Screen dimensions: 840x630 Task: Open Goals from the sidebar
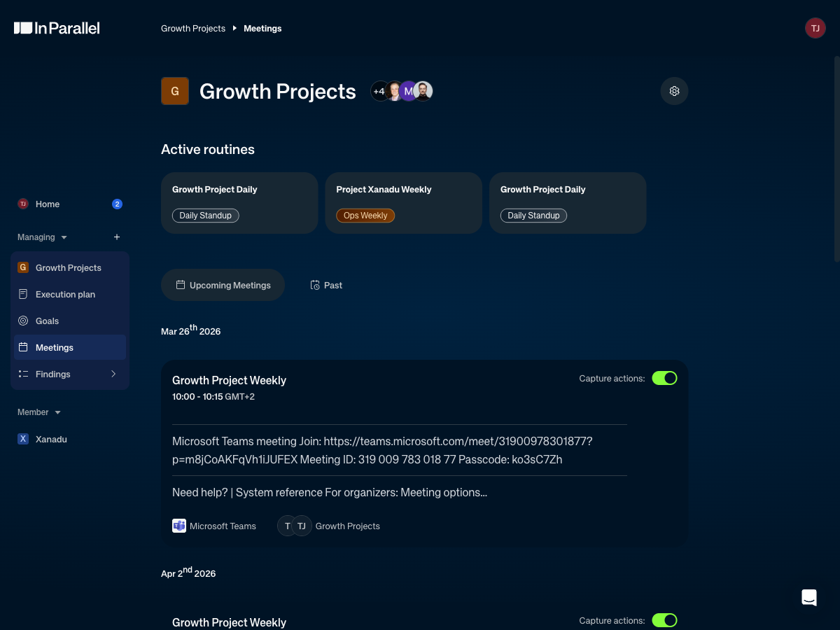point(48,321)
